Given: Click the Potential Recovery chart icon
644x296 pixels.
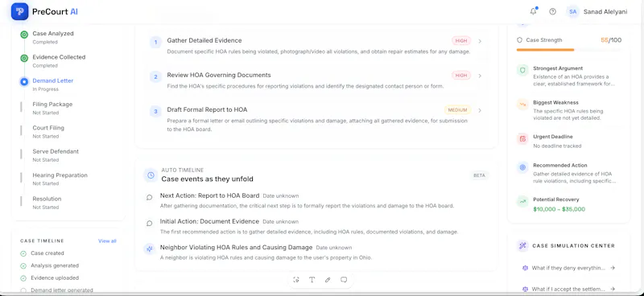Looking at the screenshot, I should (x=522, y=202).
